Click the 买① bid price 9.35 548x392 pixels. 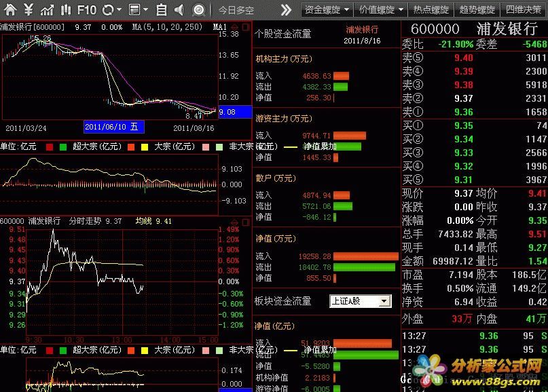pyautogui.click(x=463, y=125)
